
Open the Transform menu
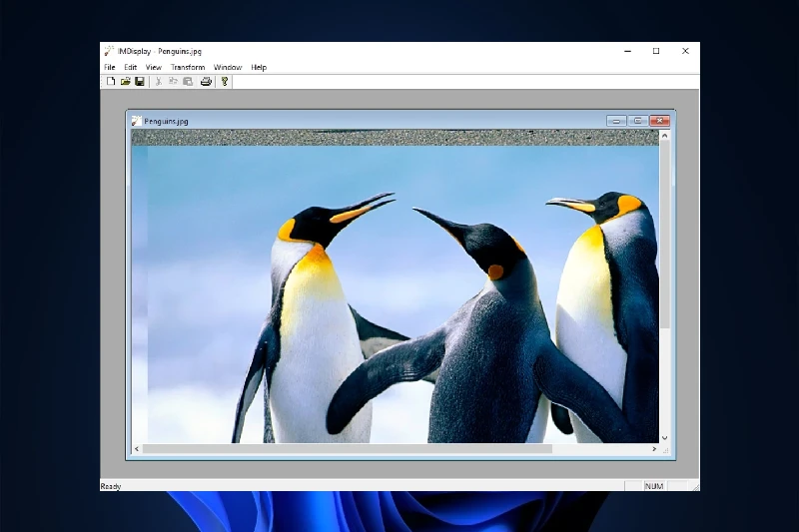[188, 67]
